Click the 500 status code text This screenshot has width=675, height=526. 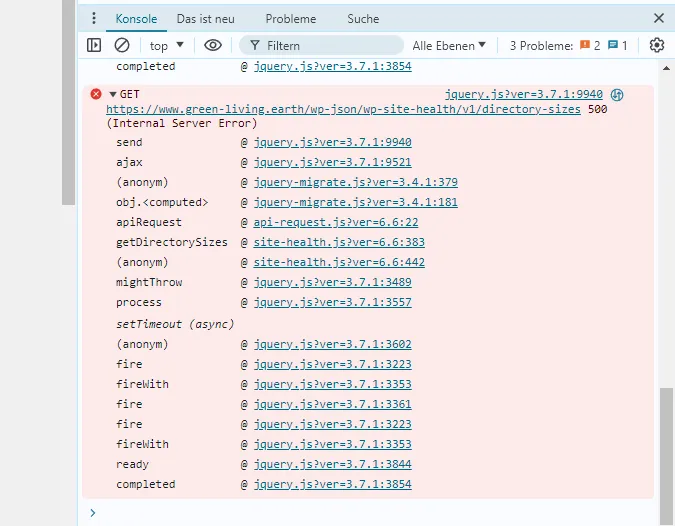coord(598,109)
